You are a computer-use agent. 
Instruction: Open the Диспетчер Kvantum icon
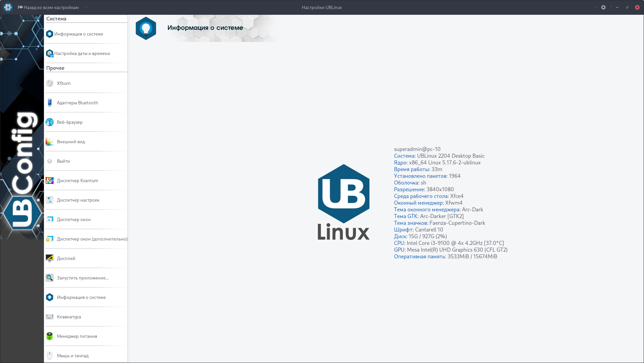coord(50,180)
